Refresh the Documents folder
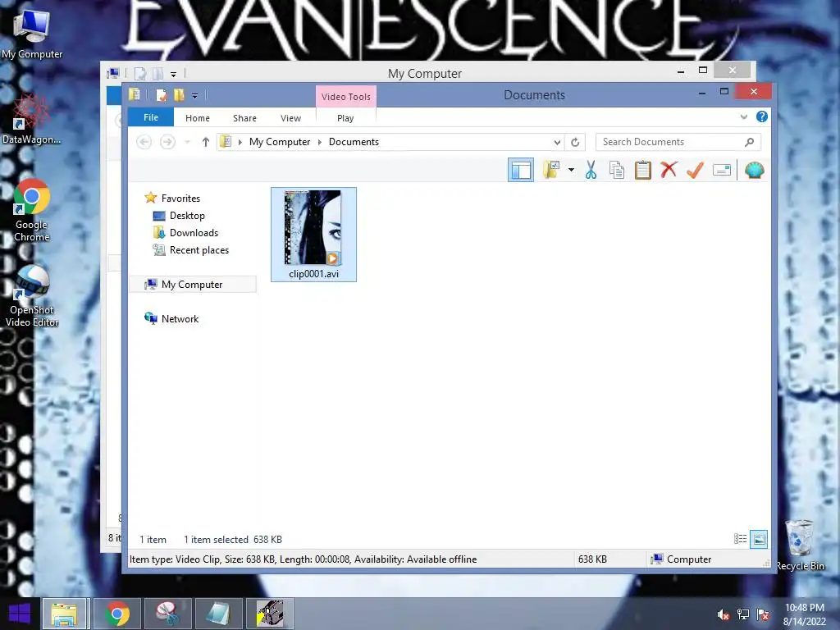The image size is (840, 630). tap(575, 142)
